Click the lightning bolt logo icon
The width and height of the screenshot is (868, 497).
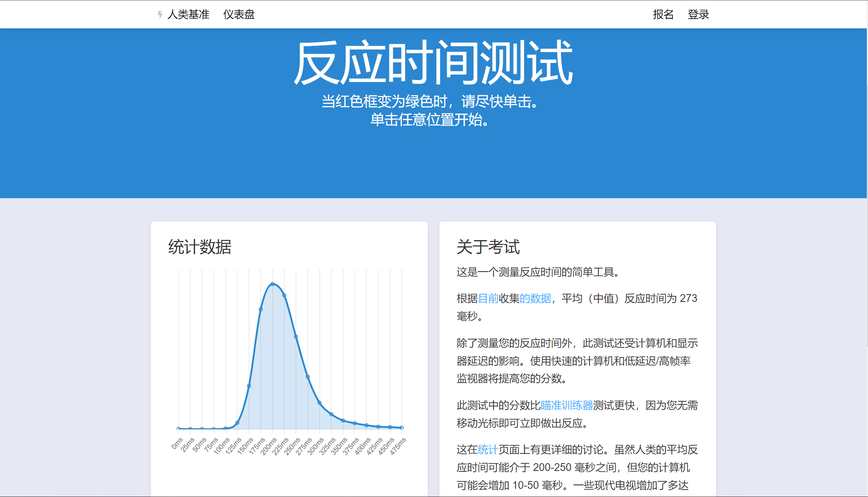pyautogui.click(x=160, y=14)
